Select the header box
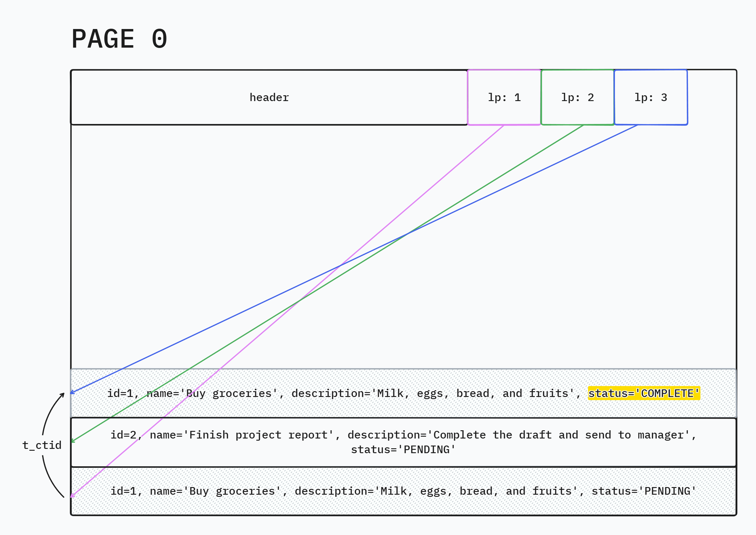Viewport: 756px width, 535px height. [269, 97]
